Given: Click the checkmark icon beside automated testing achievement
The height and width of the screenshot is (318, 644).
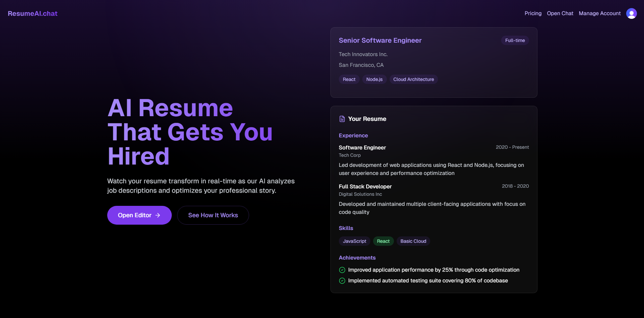Looking at the screenshot, I should (342, 281).
